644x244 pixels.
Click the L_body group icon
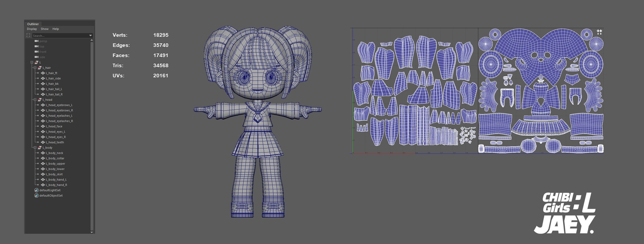[x=40, y=147]
